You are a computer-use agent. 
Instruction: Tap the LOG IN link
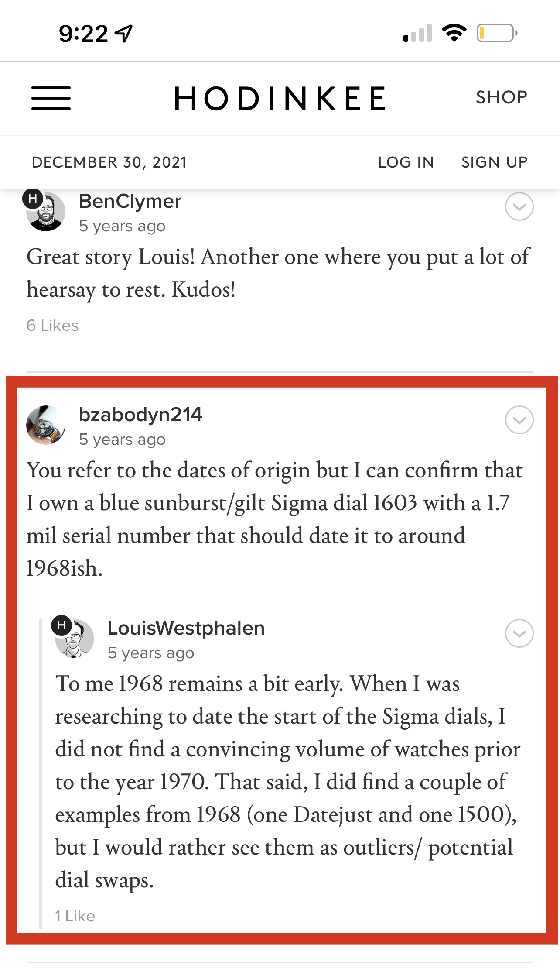[x=406, y=162]
